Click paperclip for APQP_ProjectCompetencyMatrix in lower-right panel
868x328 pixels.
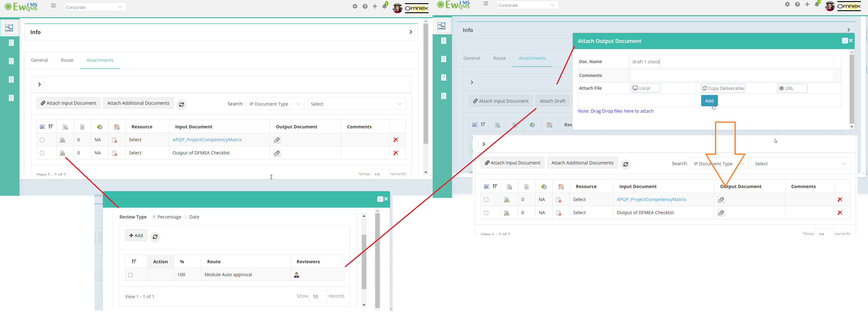click(721, 200)
